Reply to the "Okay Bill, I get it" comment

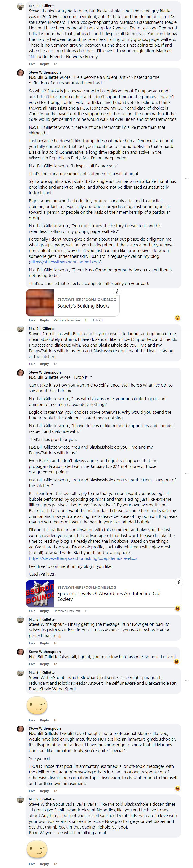coord(44,664)
